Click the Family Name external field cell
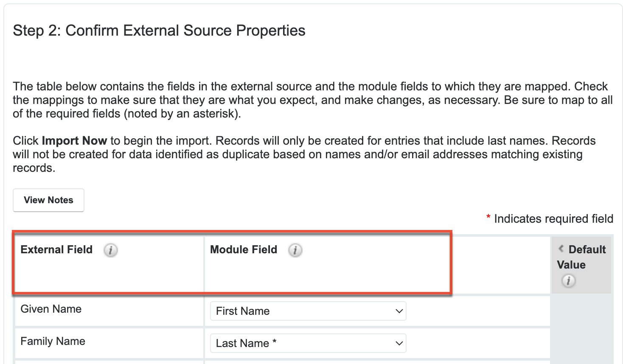This screenshot has height=364, width=623. point(53,342)
